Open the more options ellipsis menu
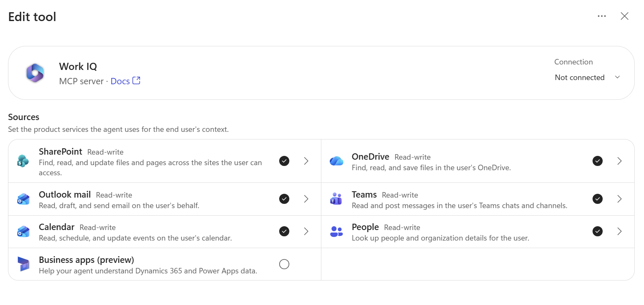The image size is (644, 305). pos(602,16)
